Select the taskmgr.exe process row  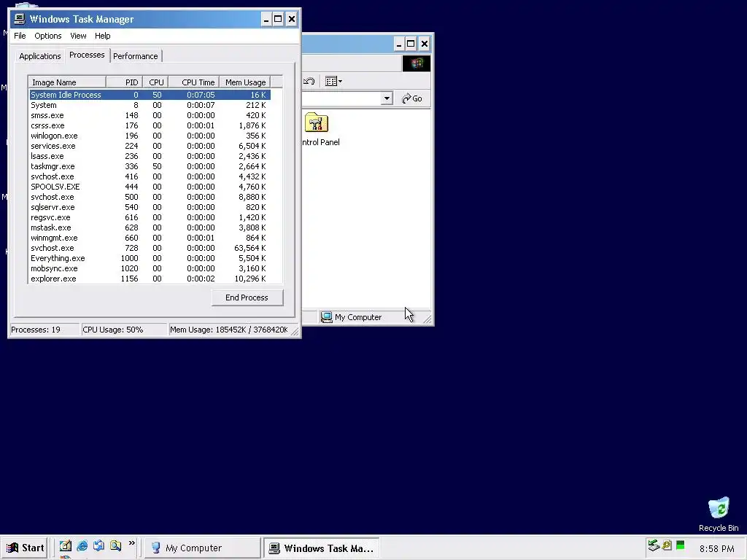[150, 167]
